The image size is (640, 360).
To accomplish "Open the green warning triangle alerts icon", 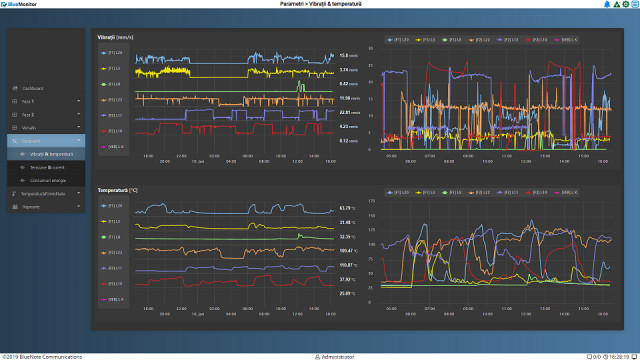I will point(616,4).
